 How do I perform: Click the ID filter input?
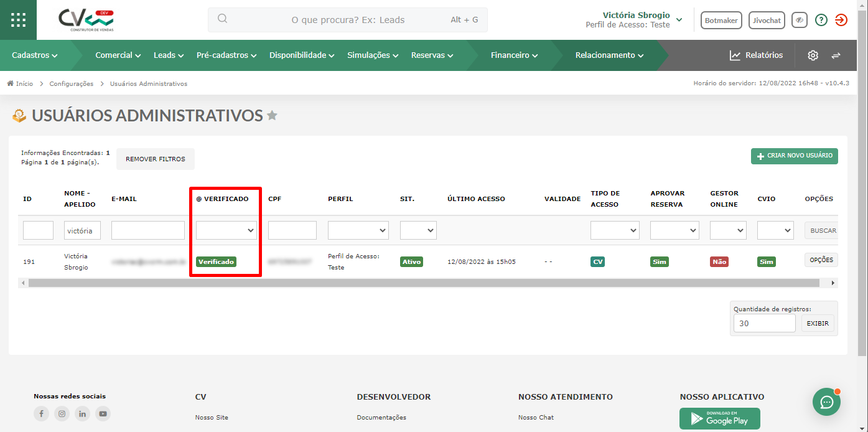(x=38, y=230)
